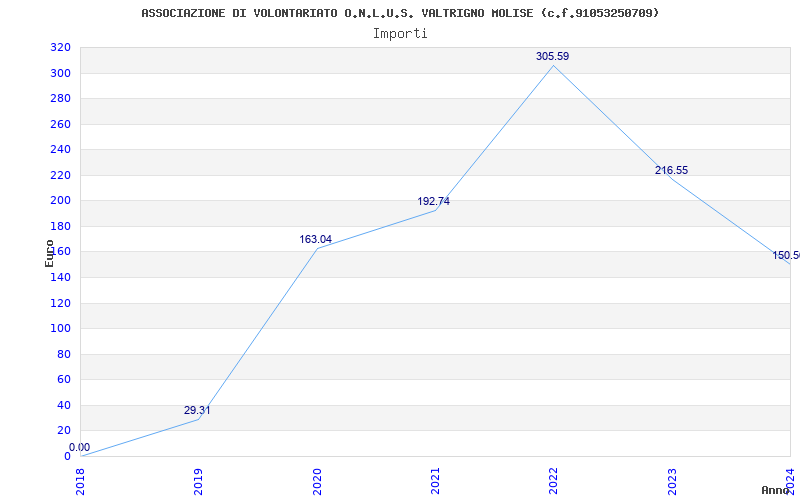Image resolution: width=800 pixels, height=500 pixels.
Task: Click the 120 y-axis tick label
Action: [60, 304]
